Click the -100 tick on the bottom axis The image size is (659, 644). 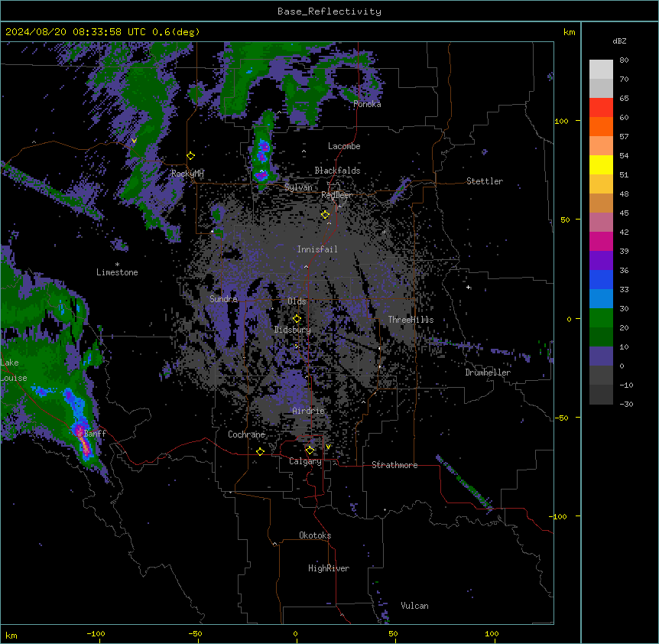click(96, 633)
